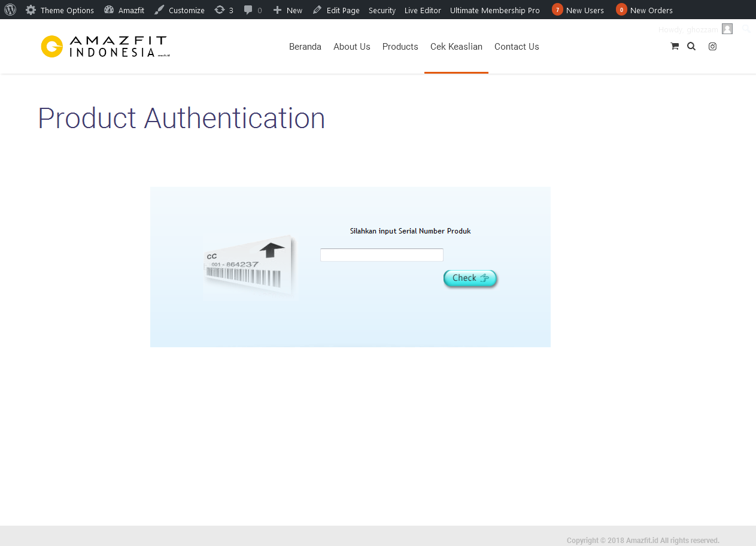This screenshot has height=546, width=756.
Task: Click the serial number input field
Action: pyautogui.click(x=382, y=255)
